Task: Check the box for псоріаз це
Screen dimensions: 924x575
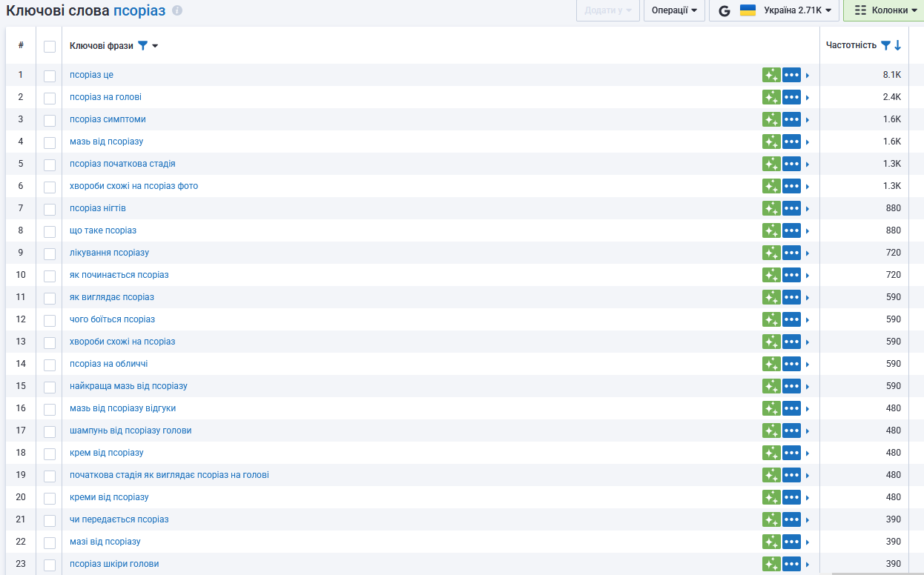Action: click(50, 76)
